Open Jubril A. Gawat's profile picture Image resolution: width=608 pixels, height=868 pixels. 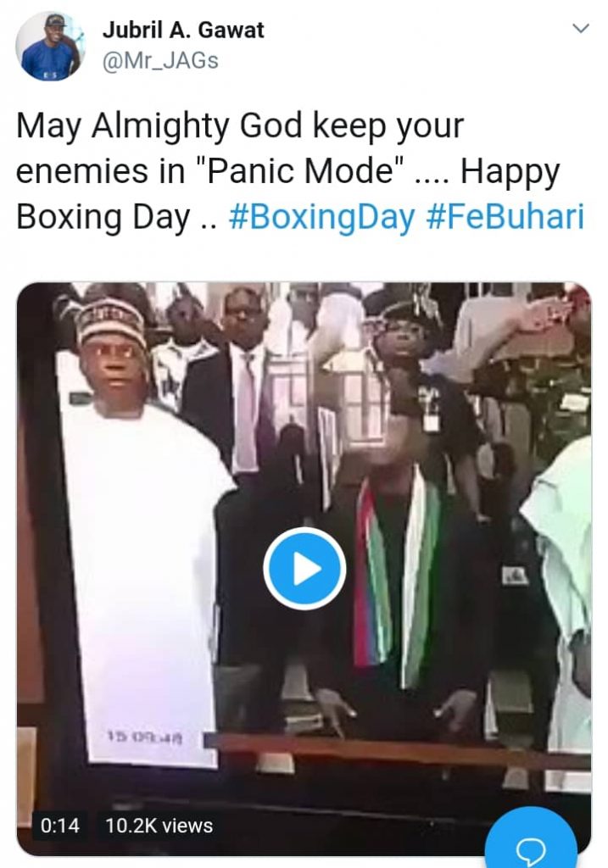pyautogui.click(x=50, y=46)
